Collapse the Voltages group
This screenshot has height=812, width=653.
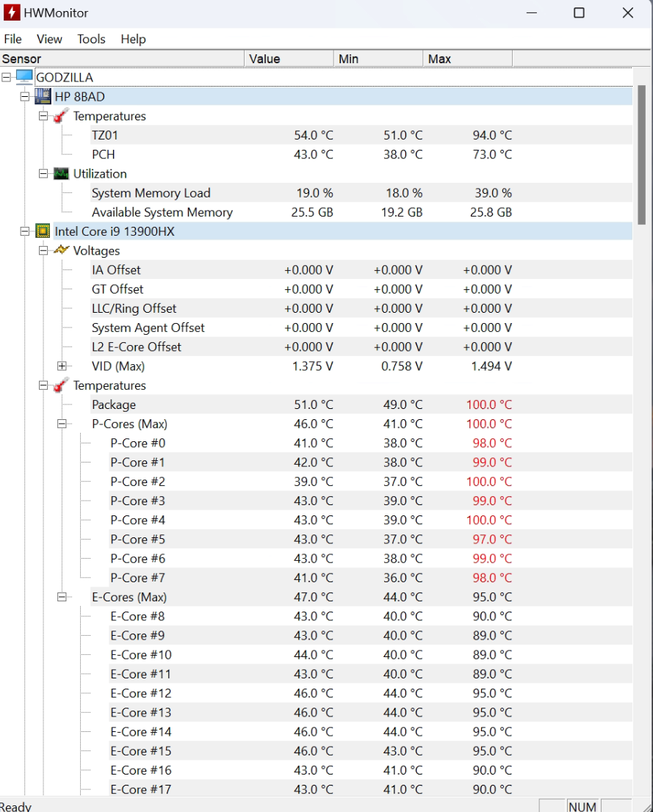click(43, 250)
